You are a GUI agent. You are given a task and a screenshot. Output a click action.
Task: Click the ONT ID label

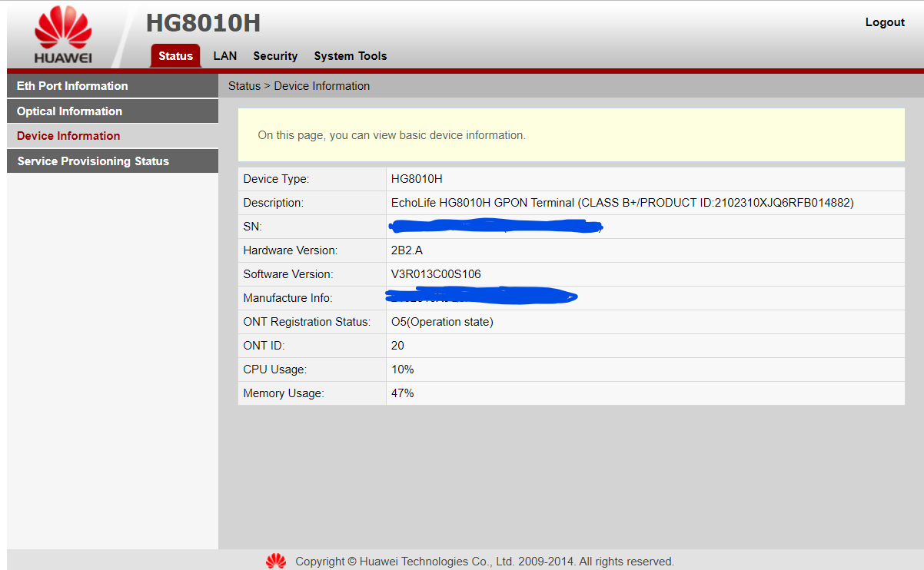click(264, 346)
